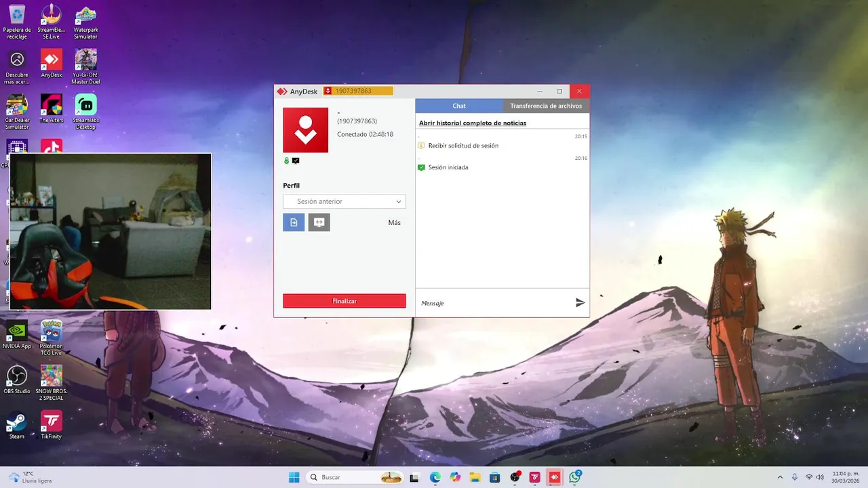Toggle the gray screen control permission icon
This screenshot has height=488, width=868.
coord(319,222)
